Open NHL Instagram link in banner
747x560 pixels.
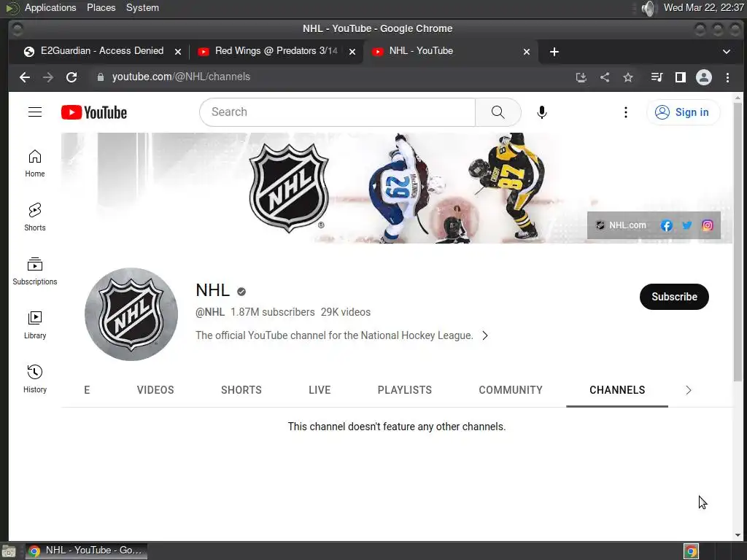(708, 225)
